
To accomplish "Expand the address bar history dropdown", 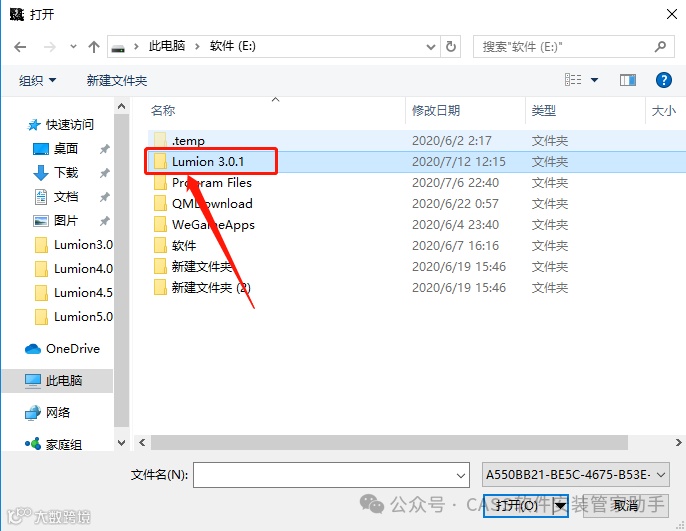I will click(431, 47).
